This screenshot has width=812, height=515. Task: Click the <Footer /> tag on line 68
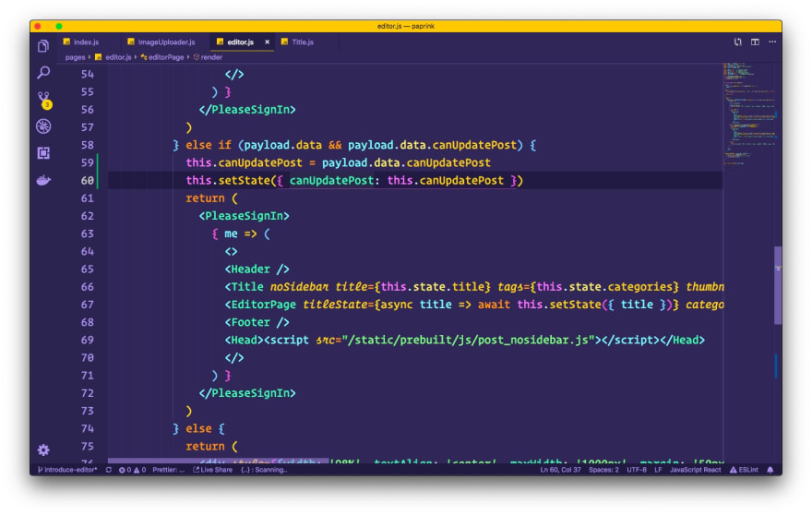(x=257, y=322)
